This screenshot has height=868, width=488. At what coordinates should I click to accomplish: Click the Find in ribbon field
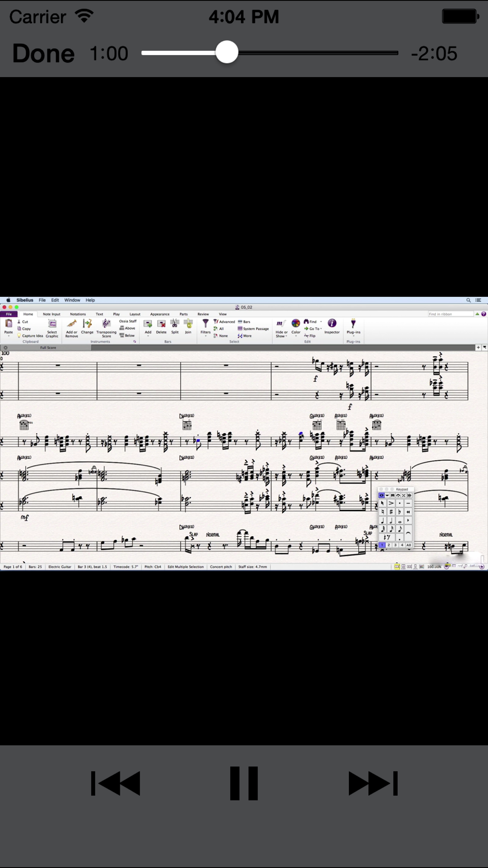point(450,314)
